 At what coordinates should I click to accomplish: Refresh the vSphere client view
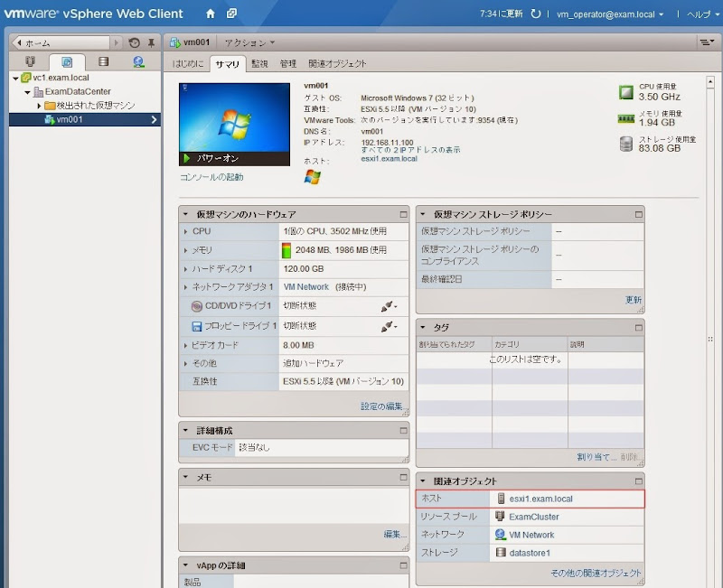[x=535, y=14]
